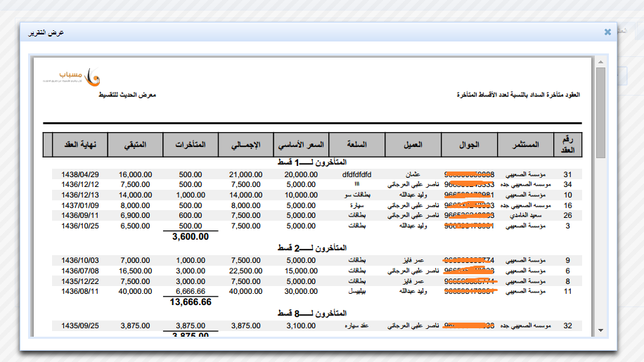This screenshot has height=362, width=644.
Task: Select the dfdfdfdfd item cell
Action: 356,174
